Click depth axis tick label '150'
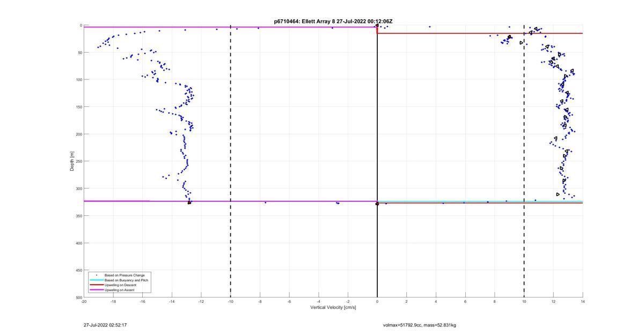 (79, 107)
